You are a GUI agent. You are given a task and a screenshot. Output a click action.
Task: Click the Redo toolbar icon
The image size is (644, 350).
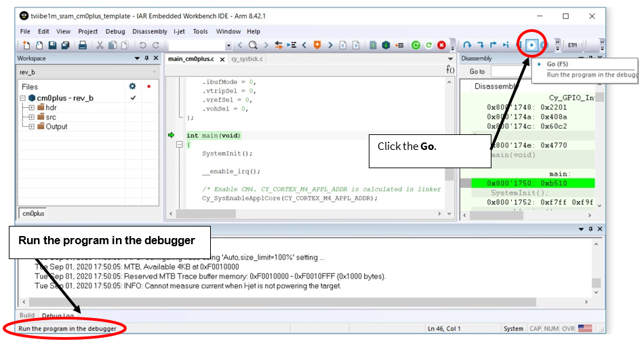[x=156, y=45]
